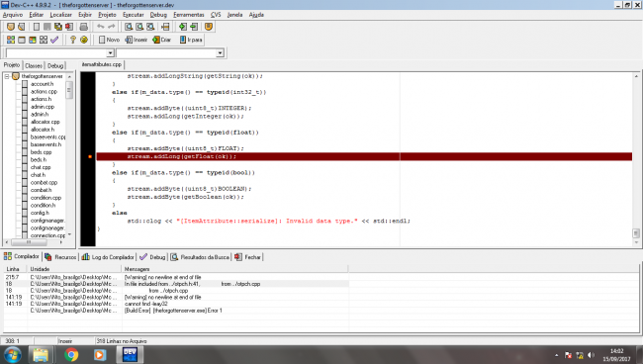Switch to the Debug side panel tab
The image size is (643, 364).
pyautogui.click(x=55, y=65)
